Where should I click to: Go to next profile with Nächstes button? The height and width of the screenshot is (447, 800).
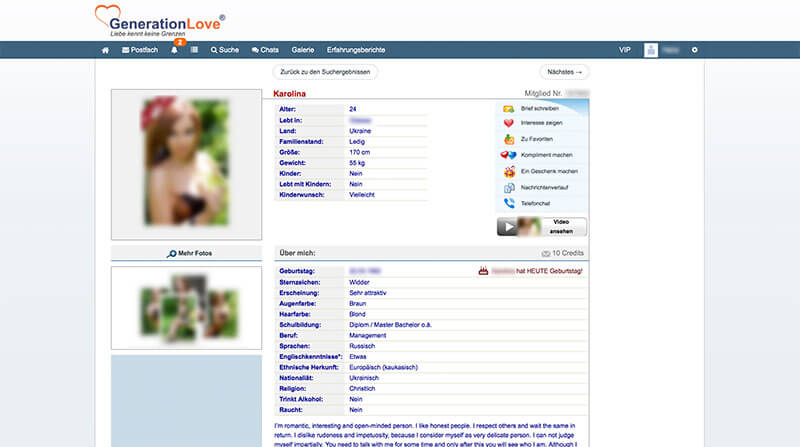[564, 72]
